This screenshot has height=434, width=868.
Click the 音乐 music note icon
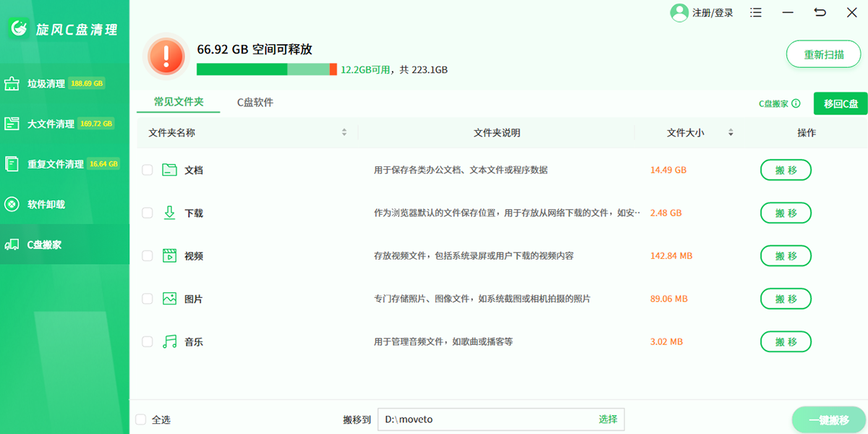point(169,341)
